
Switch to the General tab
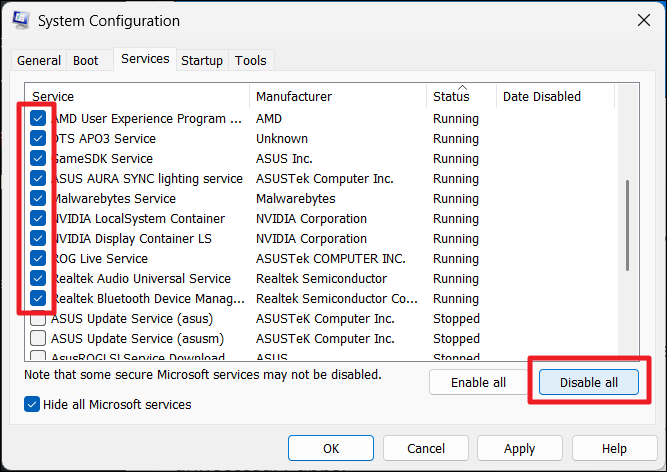point(39,61)
